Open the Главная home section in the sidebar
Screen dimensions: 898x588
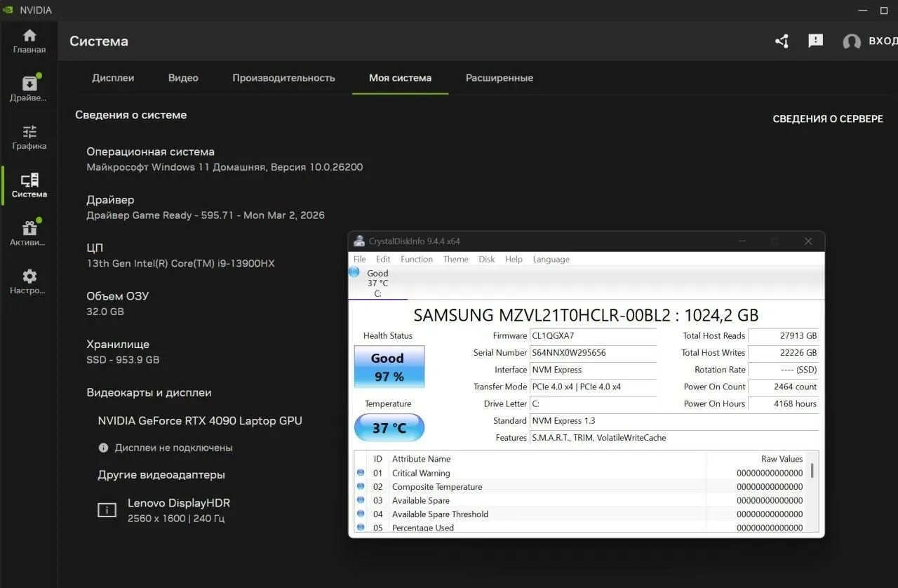point(29,41)
